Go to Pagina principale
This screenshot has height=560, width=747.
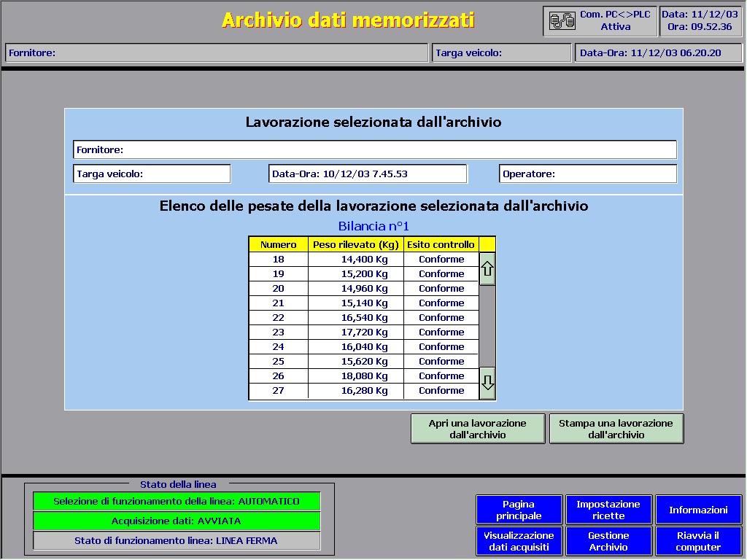519,510
